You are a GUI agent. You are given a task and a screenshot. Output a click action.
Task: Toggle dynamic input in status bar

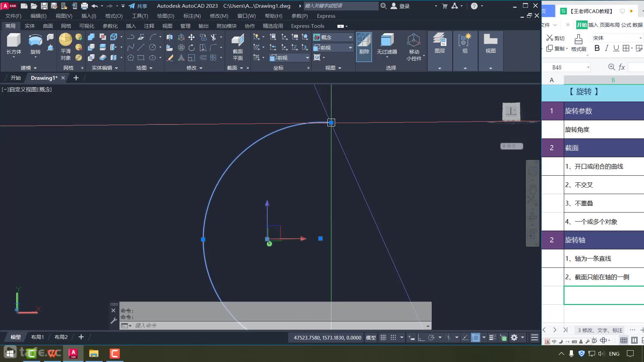411,338
